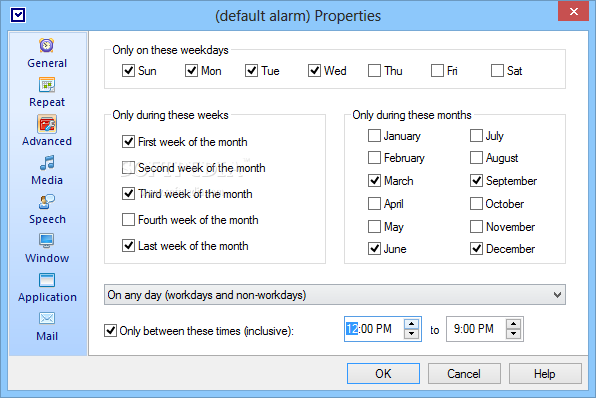Image resolution: width=596 pixels, height=398 pixels.
Task: Open the Window monitor icon
Action: (47, 241)
